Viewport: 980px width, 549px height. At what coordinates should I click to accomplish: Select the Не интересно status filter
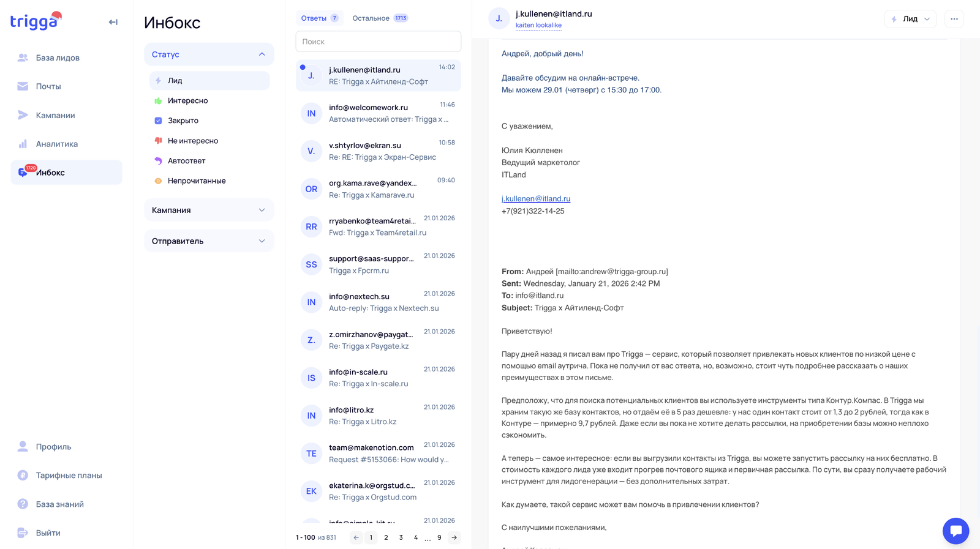[192, 141]
